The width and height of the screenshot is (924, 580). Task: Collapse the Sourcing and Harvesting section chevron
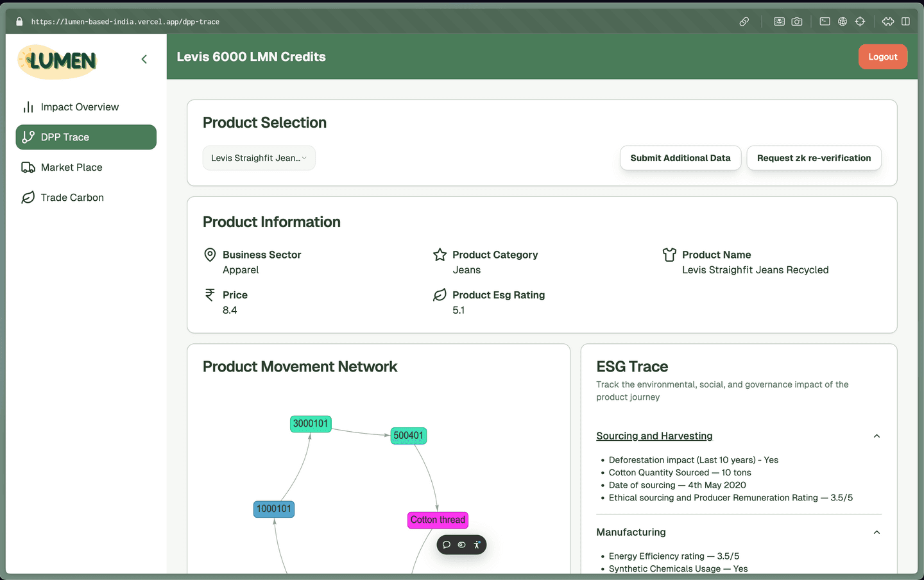coord(877,436)
